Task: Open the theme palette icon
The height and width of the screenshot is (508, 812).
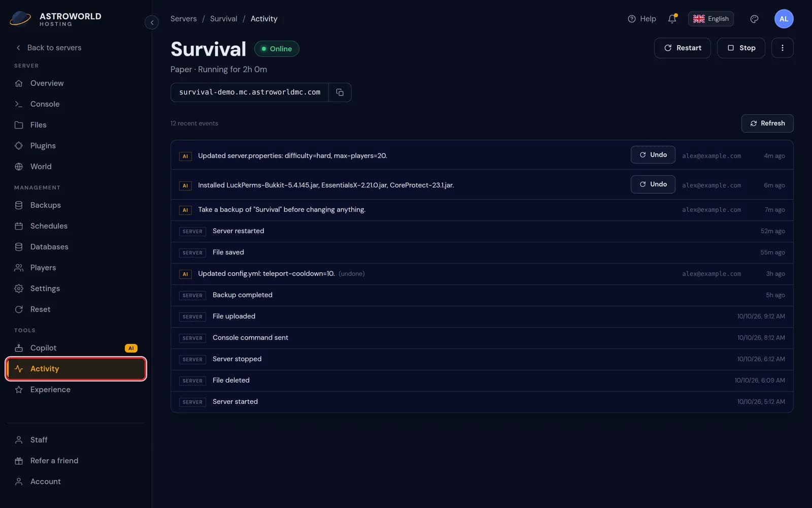Action: (x=754, y=19)
